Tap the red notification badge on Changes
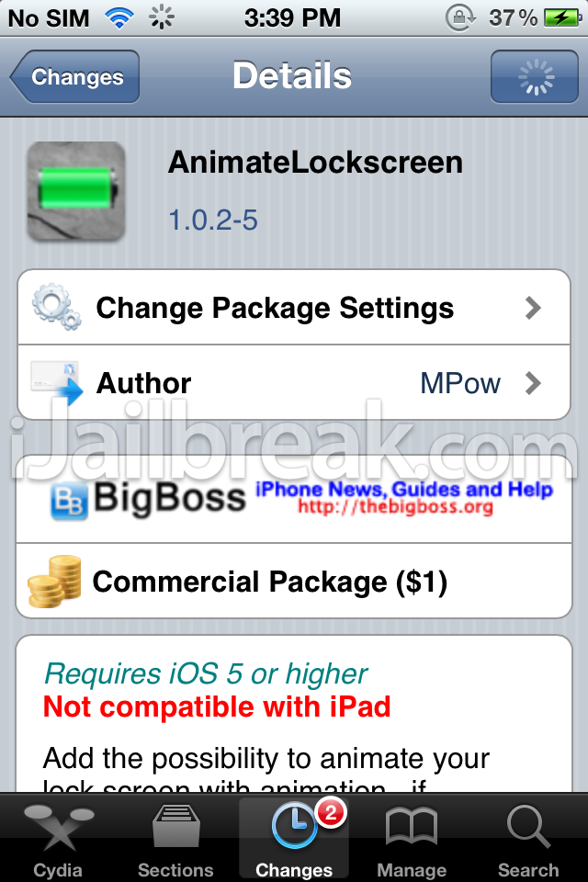Screen dimensions: 588x882 [x=331, y=813]
